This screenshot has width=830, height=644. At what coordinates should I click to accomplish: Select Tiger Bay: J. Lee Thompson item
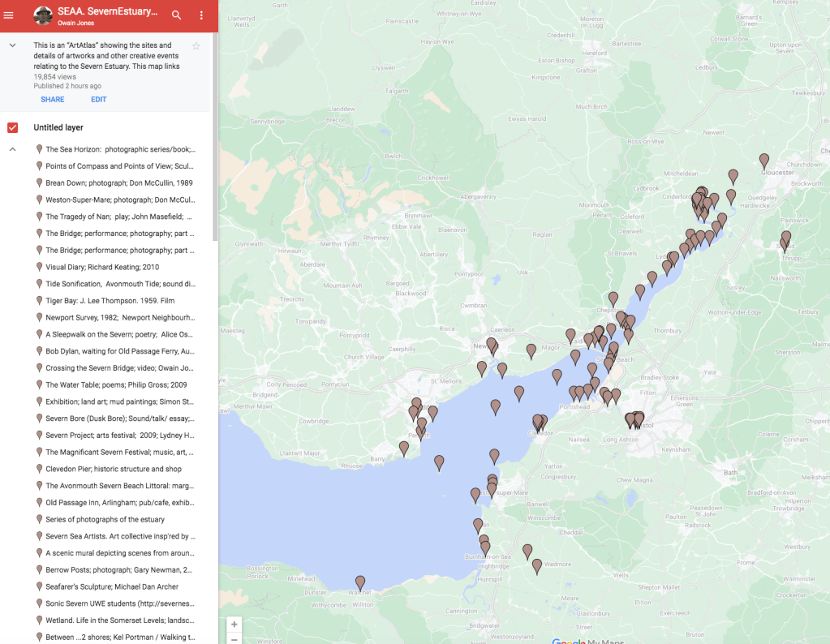110,301
